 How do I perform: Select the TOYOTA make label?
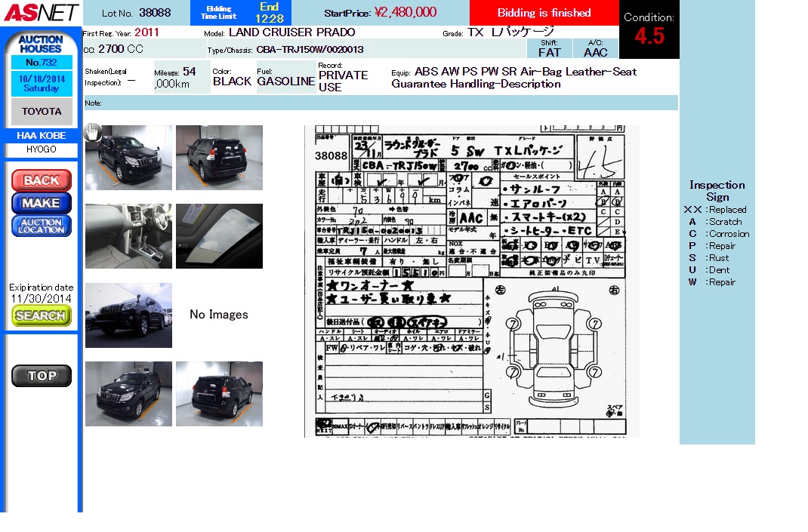pyautogui.click(x=42, y=112)
